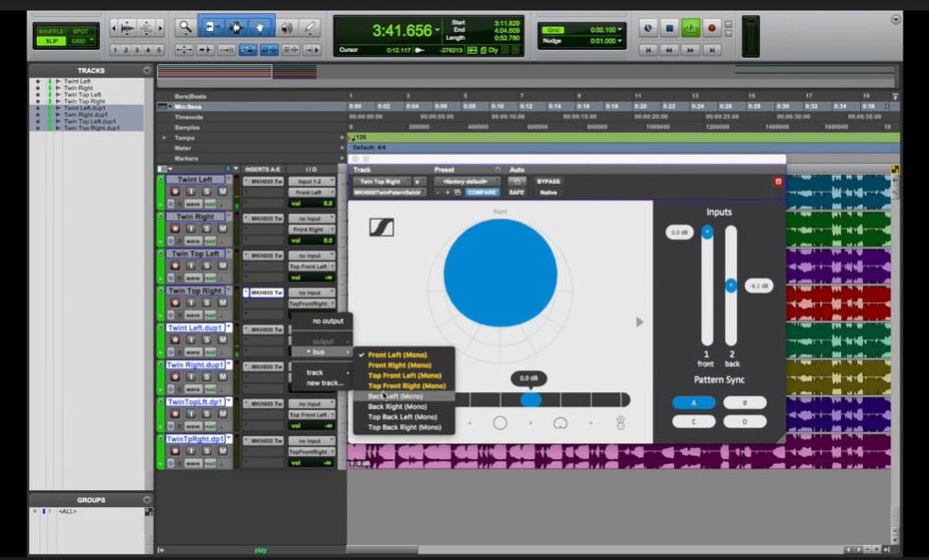This screenshot has width=929, height=560.
Task: Click the Record transport button
Action: [x=712, y=27]
